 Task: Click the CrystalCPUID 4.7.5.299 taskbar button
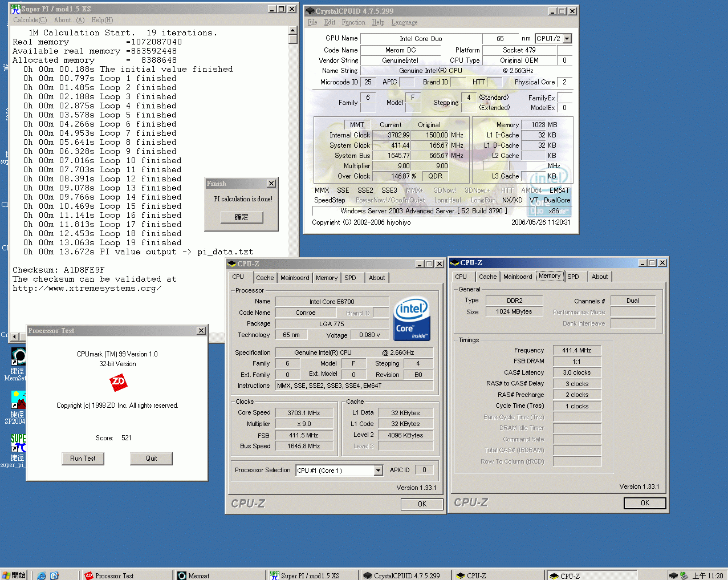point(405,575)
